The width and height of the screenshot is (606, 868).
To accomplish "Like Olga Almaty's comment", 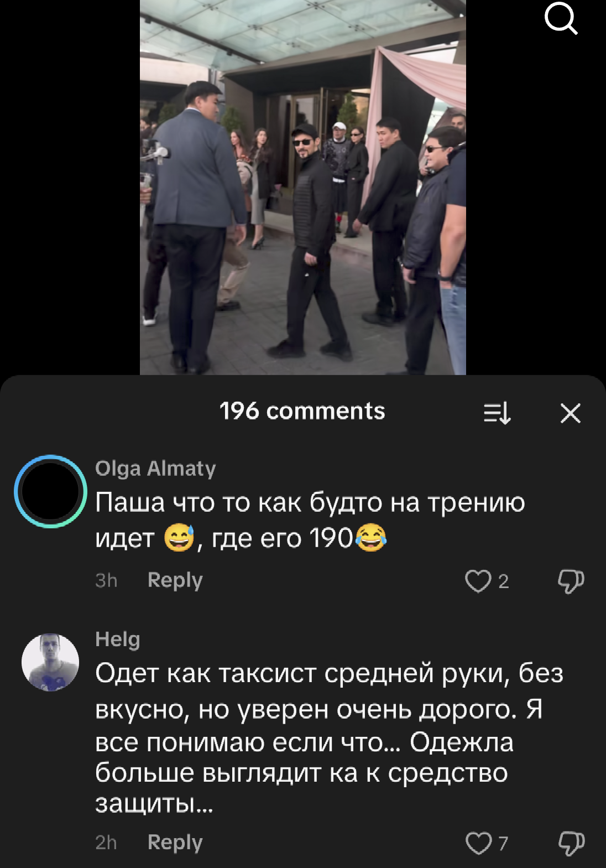I will pyautogui.click(x=478, y=581).
